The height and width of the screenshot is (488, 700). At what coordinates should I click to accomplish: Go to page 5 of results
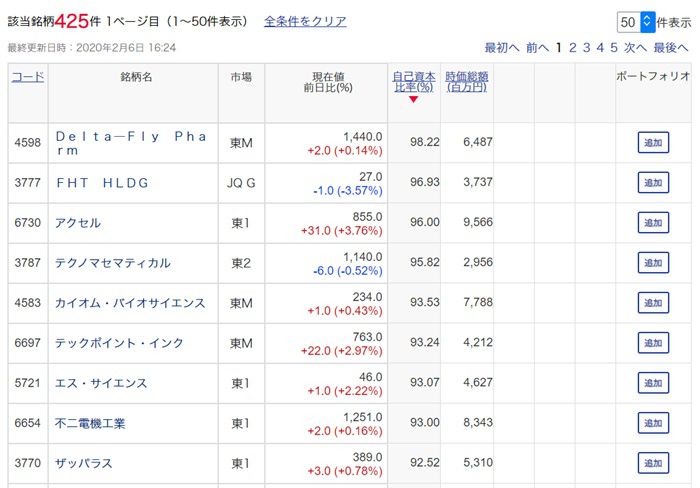(x=614, y=47)
